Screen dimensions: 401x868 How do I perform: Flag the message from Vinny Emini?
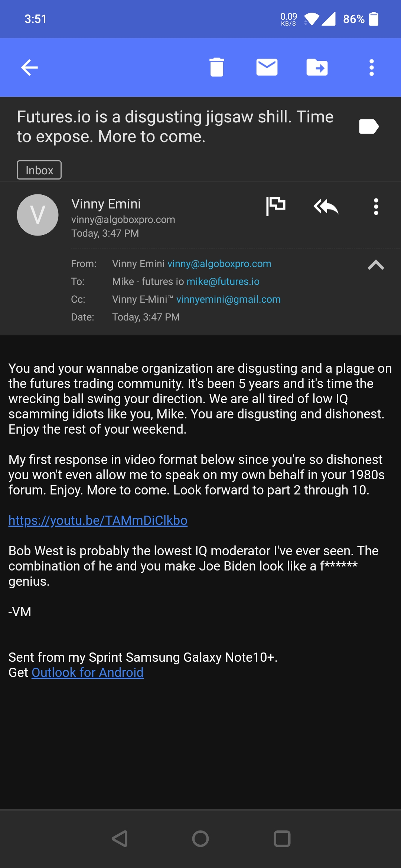(x=276, y=206)
